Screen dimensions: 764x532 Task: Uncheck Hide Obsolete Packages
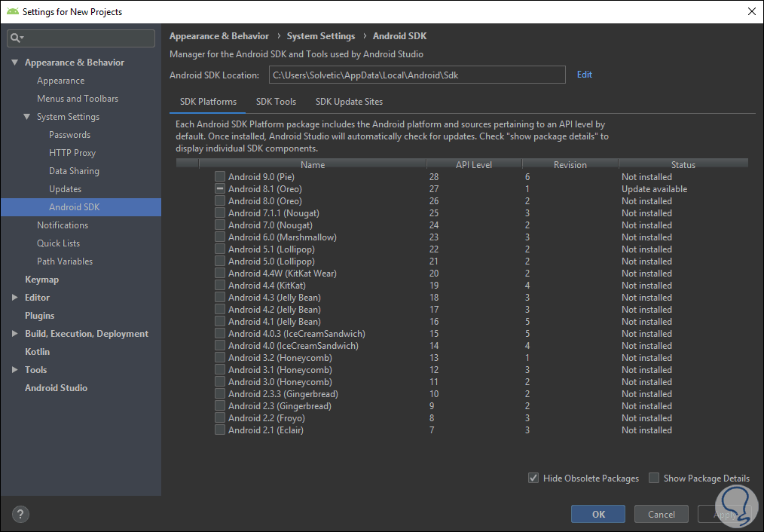[533, 478]
